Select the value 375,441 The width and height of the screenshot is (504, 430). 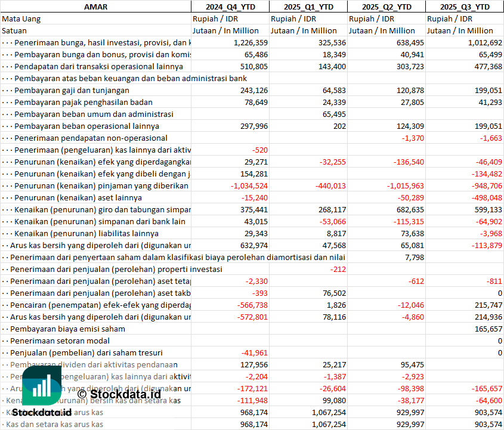tap(254, 209)
